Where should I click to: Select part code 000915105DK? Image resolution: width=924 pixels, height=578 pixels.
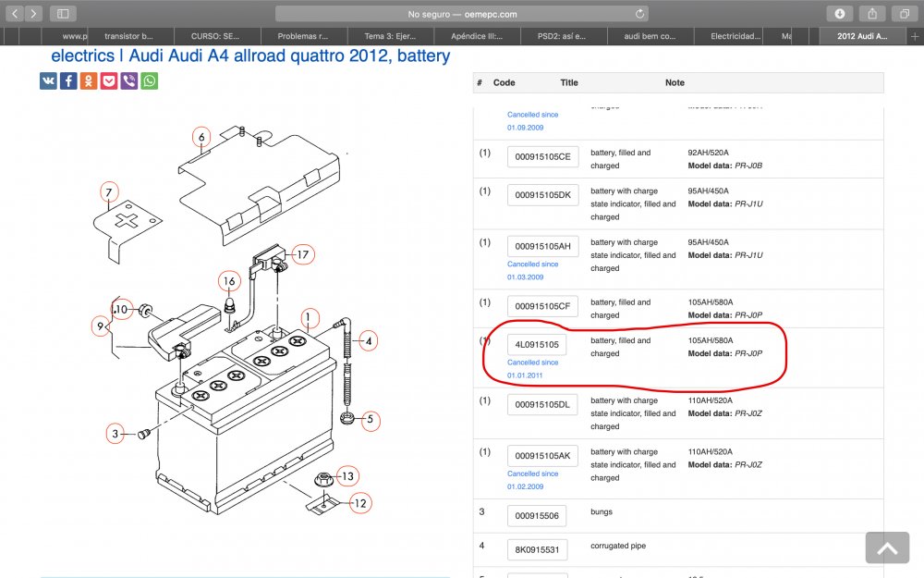(x=542, y=195)
